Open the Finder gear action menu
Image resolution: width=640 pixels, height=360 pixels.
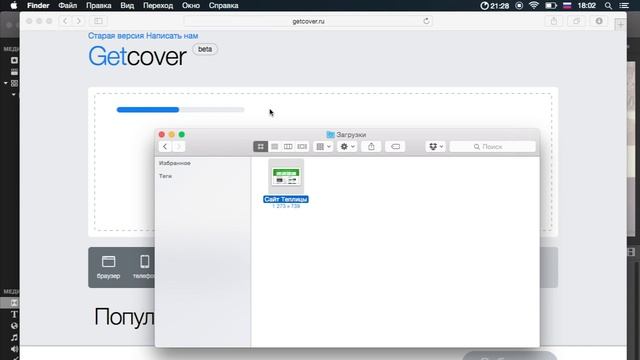347,147
